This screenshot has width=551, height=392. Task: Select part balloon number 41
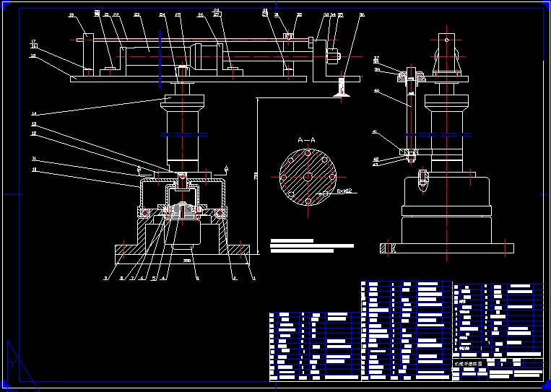(375, 132)
